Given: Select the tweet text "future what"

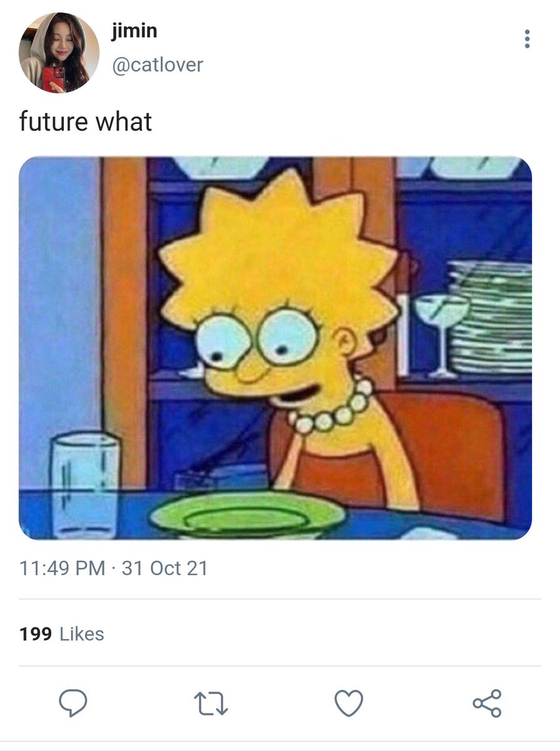Looking at the screenshot, I should (86, 121).
